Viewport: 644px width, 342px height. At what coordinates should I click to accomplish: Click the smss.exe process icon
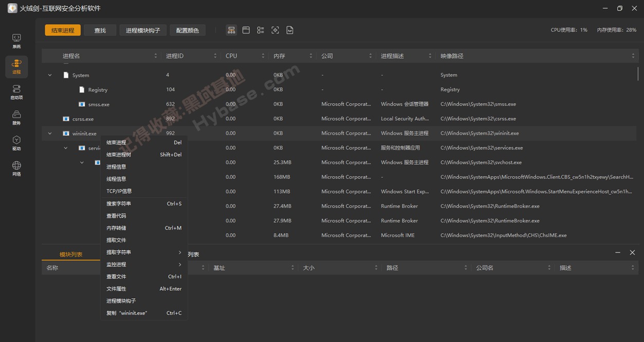(82, 104)
